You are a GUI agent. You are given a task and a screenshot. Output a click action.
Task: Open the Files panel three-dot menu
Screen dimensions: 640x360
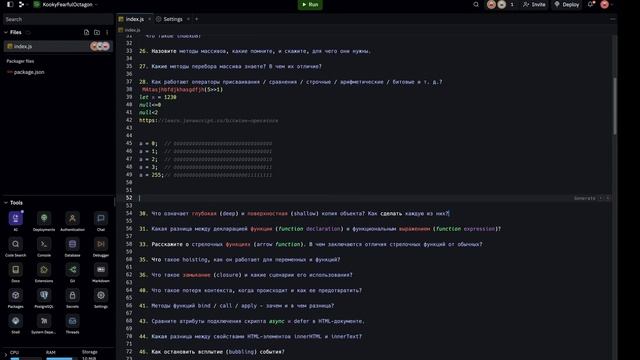coord(107,32)
